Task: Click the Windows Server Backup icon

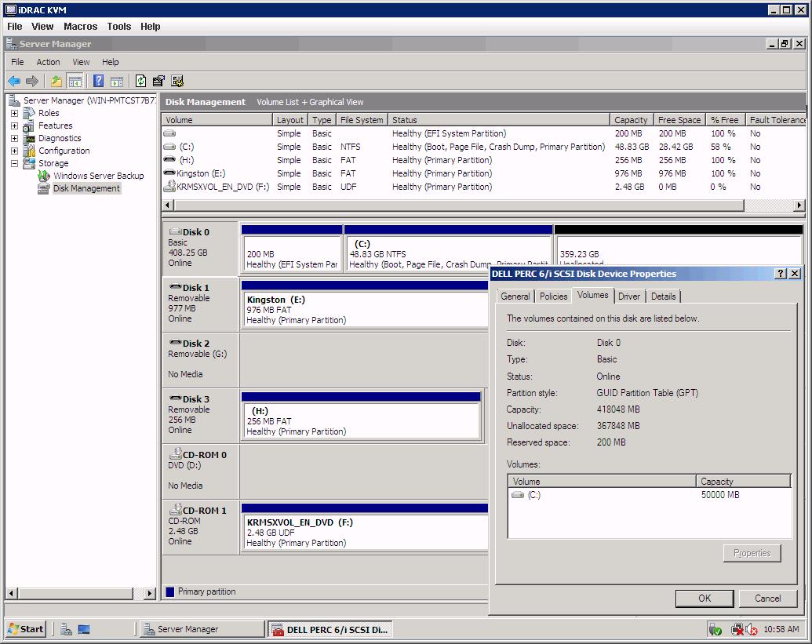Action: click(x=44, y=176)
